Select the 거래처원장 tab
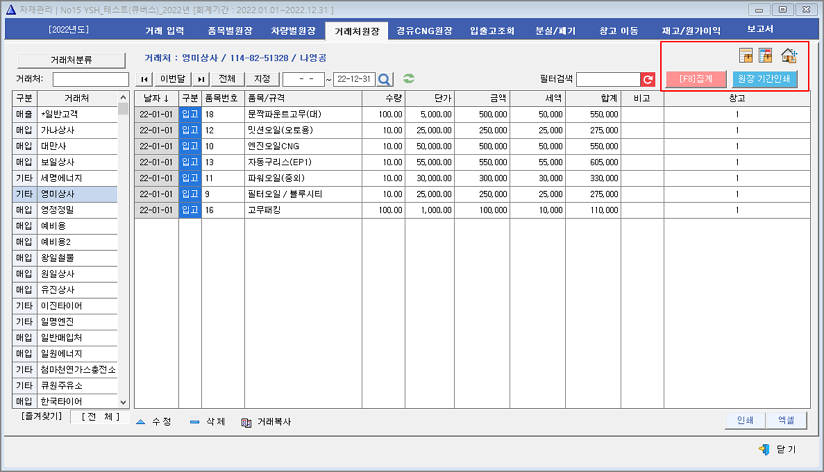Screen dimensions: 824x472 pyautogui.click(x=357, y=31)
